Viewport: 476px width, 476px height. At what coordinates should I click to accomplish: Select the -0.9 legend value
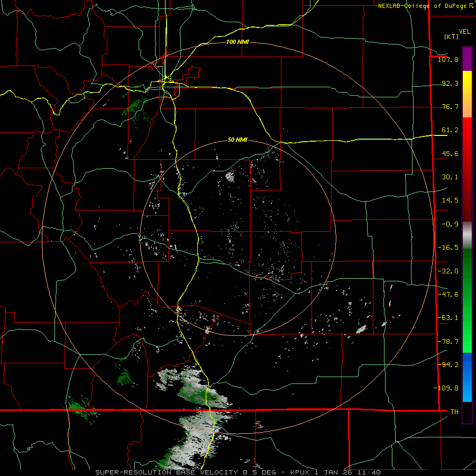click(x=450, y=224)
